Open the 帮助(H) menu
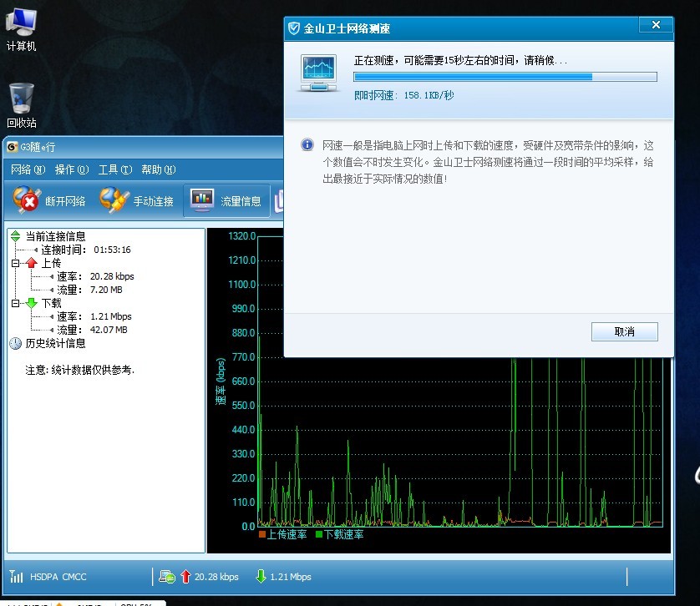Viewport: 700px width, 606px height. point(159,169)
